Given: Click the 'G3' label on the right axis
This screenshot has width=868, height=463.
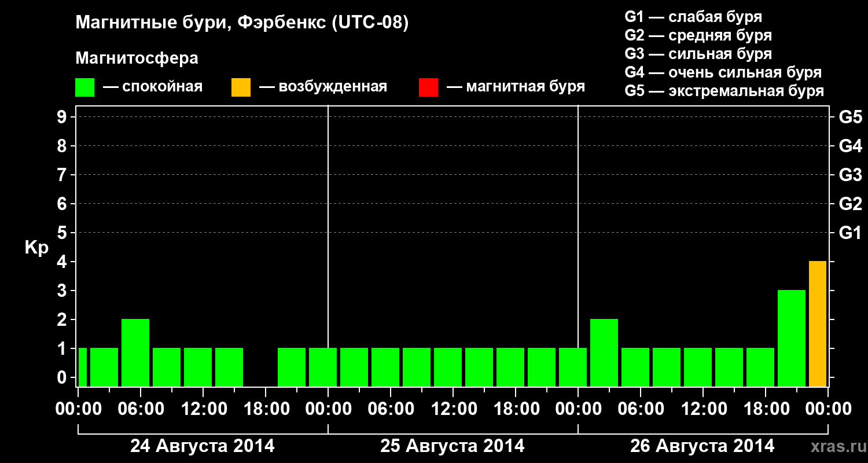Looking at the screenshot, I should [x=850, y=175].
